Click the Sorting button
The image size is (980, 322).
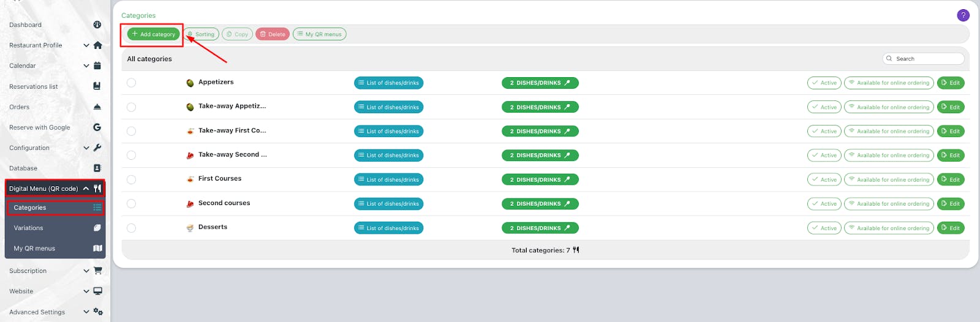(201, 34)
